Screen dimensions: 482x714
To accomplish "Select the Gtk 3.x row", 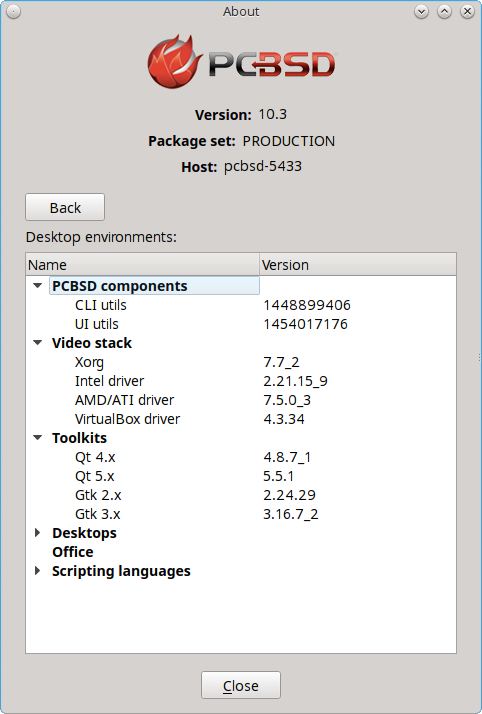I will click(241, 514).
